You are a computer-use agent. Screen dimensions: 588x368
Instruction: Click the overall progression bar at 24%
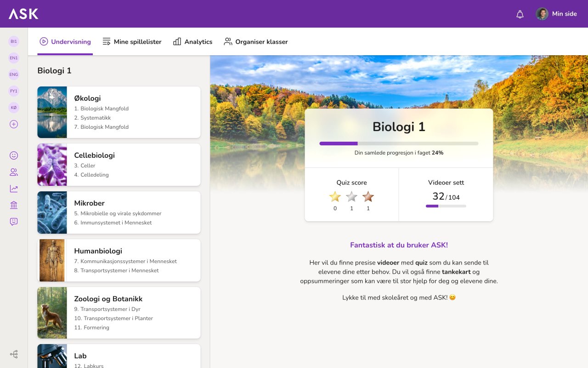coord(399,144)
